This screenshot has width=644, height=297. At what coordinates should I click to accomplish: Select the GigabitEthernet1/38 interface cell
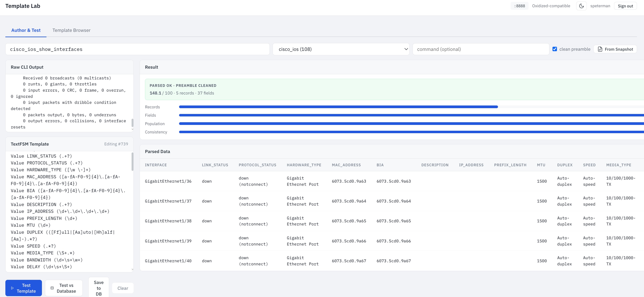click(x=168, y=221)
